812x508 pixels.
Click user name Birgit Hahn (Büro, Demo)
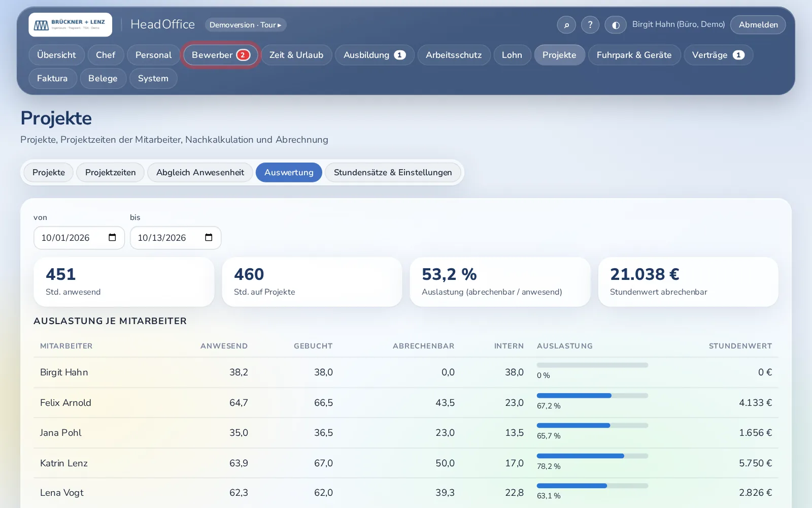tap(679, 24)
